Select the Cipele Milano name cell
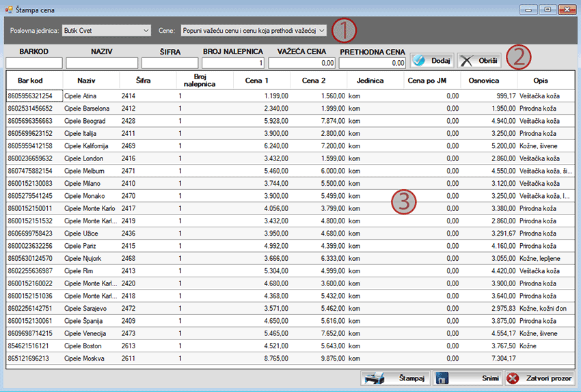 coord(91,183)
